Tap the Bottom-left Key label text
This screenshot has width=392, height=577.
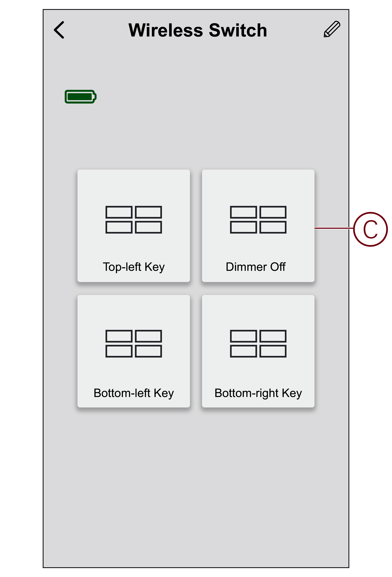point(134,393)
